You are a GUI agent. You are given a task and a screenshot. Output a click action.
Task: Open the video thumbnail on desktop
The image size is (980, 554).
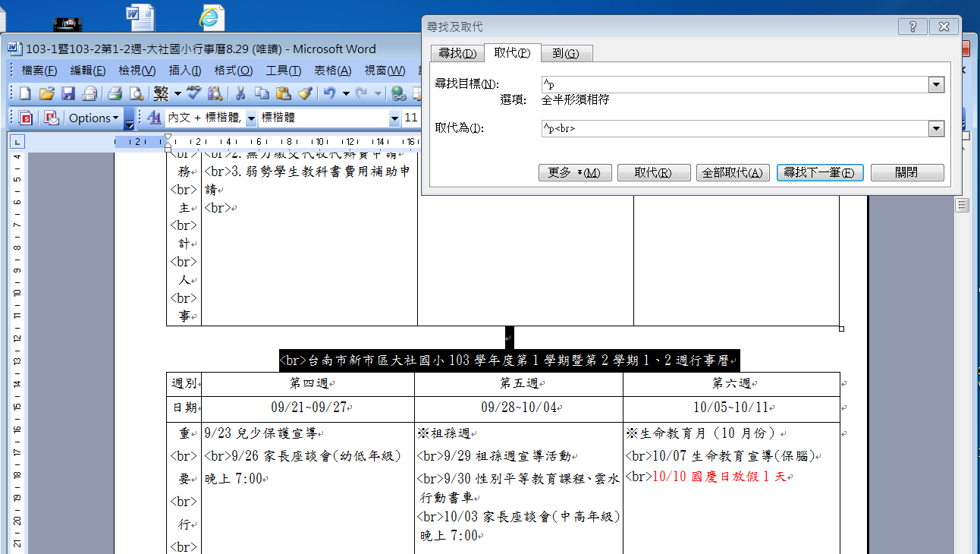tap(68, 24)
